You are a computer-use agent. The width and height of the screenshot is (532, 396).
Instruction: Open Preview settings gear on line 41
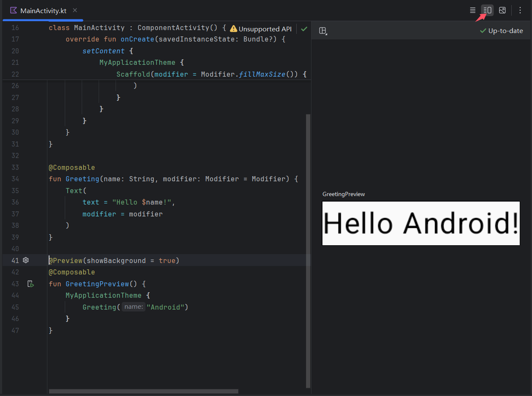(26, 260)
